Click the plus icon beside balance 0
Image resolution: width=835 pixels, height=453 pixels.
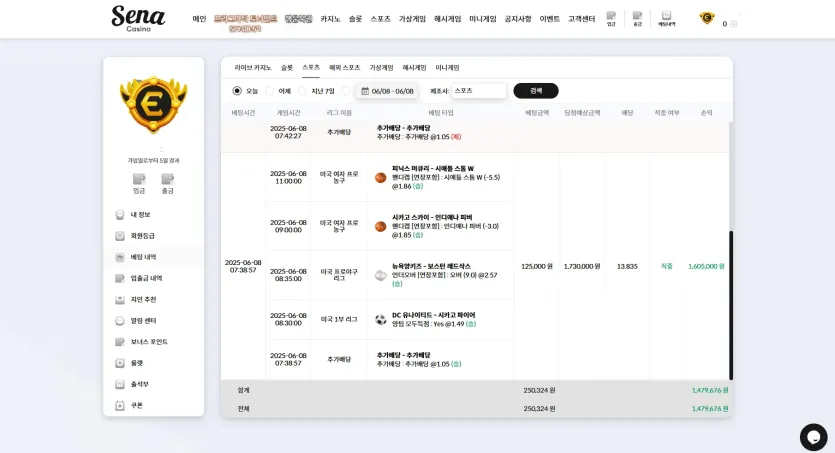coord(734,24)
